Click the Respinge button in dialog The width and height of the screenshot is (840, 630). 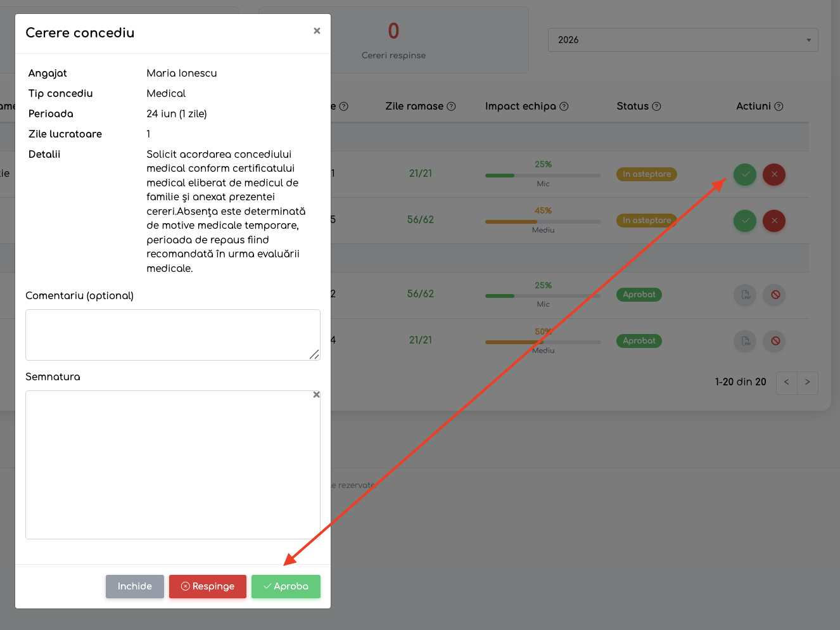pyautogui.click(x=208, y=586)
